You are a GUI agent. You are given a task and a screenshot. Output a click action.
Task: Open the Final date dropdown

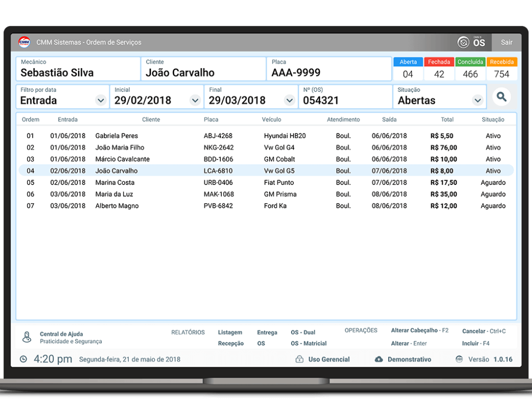point(289,100)
